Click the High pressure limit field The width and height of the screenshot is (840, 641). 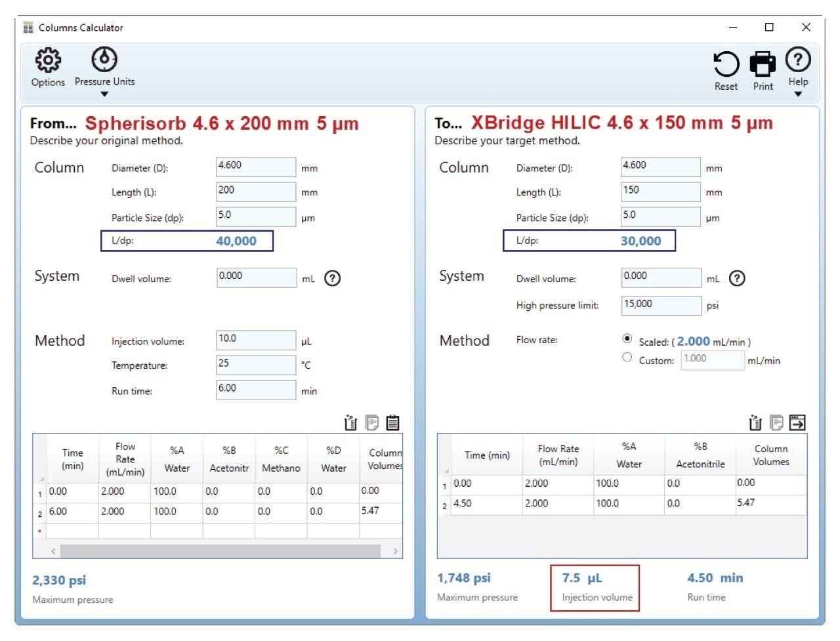pos(661,305)
